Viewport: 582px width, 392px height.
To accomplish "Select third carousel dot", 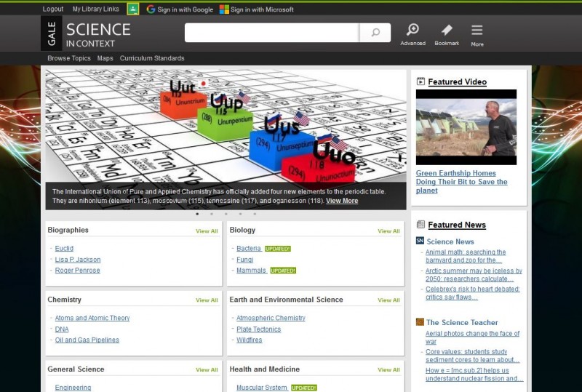I will (226, 214).
